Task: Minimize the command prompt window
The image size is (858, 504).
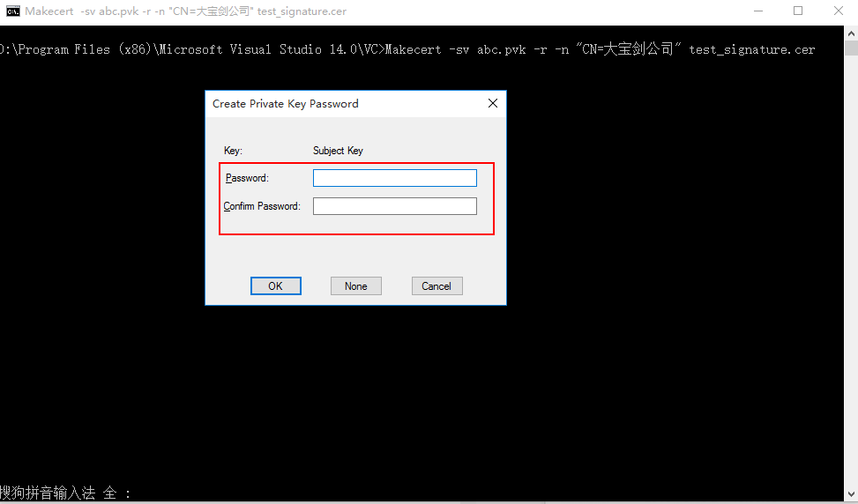Action: click(757, 11)
